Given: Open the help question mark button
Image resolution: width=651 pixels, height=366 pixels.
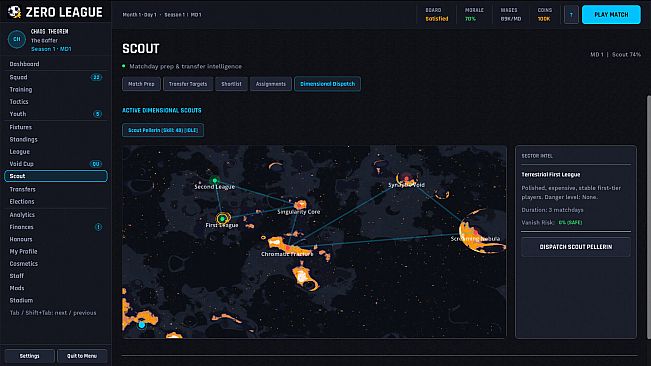Looking at the screenshot, I should coord(571,15).
